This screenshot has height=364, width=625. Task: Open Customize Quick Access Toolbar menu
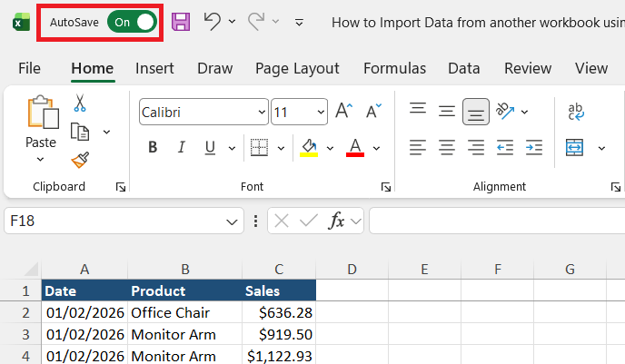pyautogui.click(x=299, y=23)
